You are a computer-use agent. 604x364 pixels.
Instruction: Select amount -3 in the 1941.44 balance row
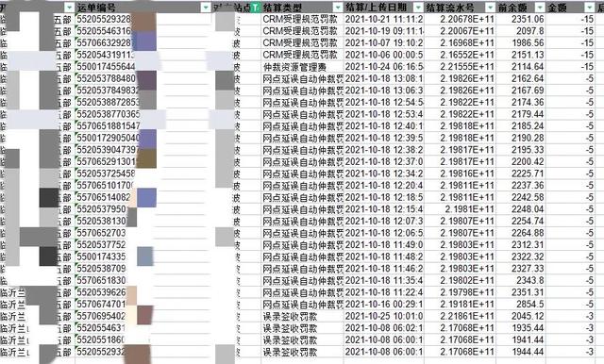(571, 340)
